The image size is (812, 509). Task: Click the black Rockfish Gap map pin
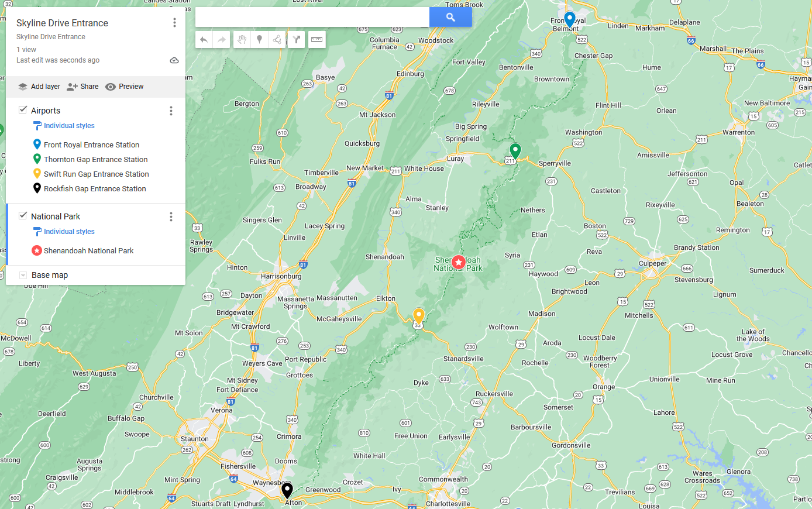point(287,490)
